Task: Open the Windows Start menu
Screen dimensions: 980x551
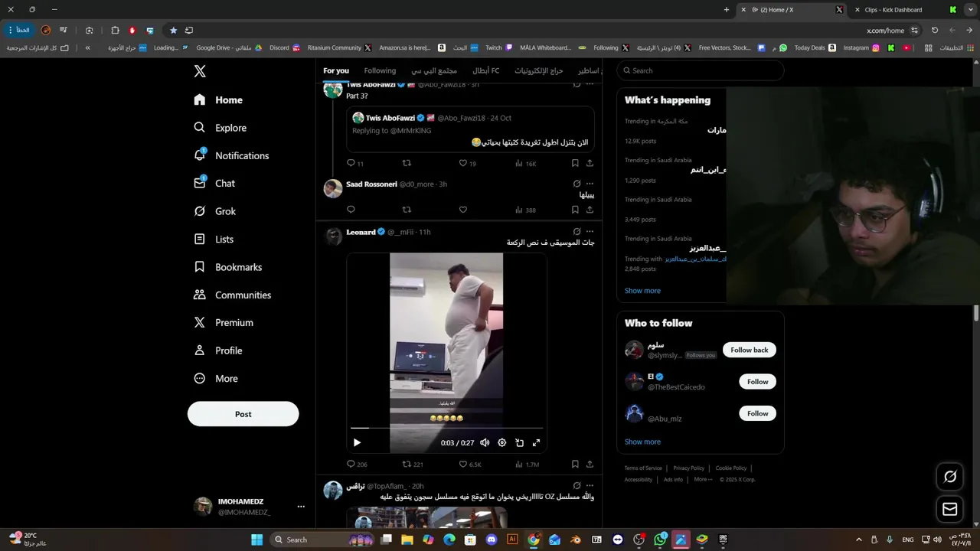Action: pos(257,540)
